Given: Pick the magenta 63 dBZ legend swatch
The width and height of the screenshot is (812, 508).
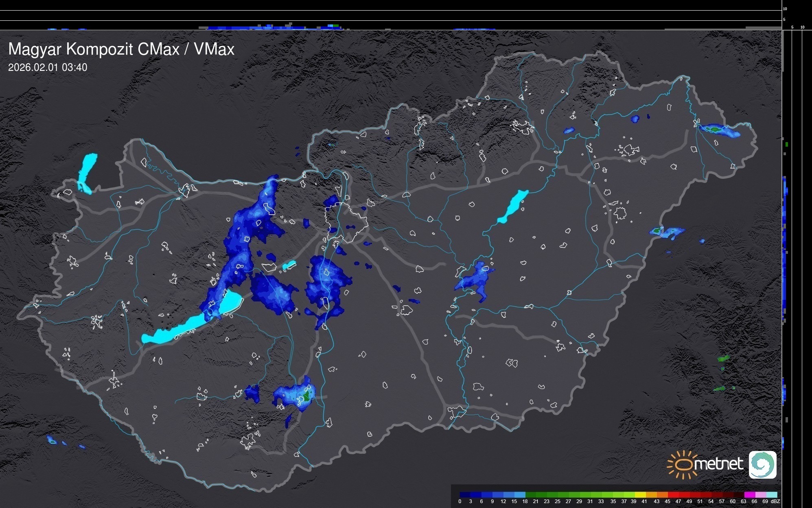Looking at the screenshot, I should pyautogui.click(x=750, y=495).
